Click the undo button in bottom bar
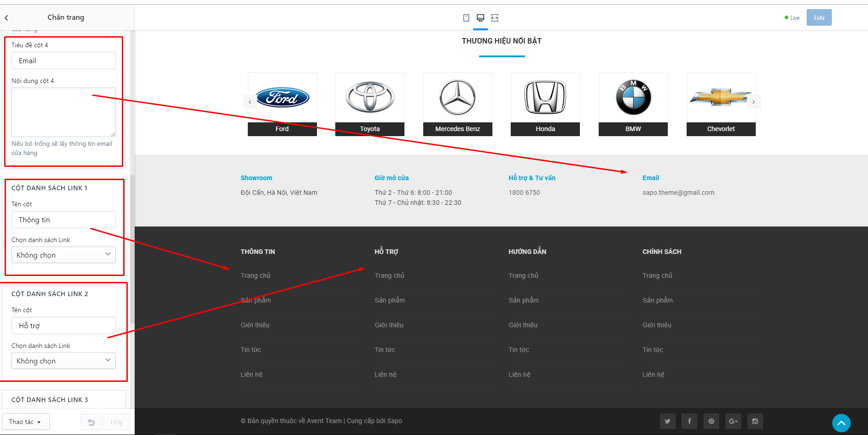The height and width of the screenshot is (435, 868). [92, 422]
